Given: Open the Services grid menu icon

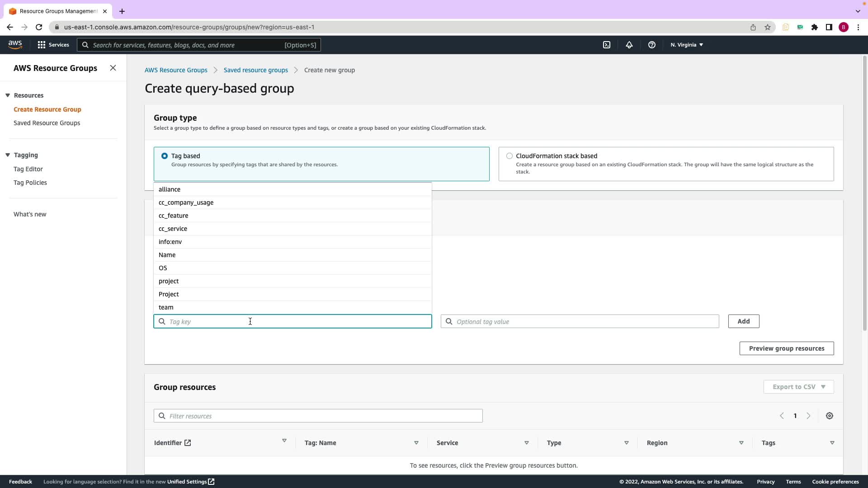Looking at the screenshot, I should [x=42, y=45].
